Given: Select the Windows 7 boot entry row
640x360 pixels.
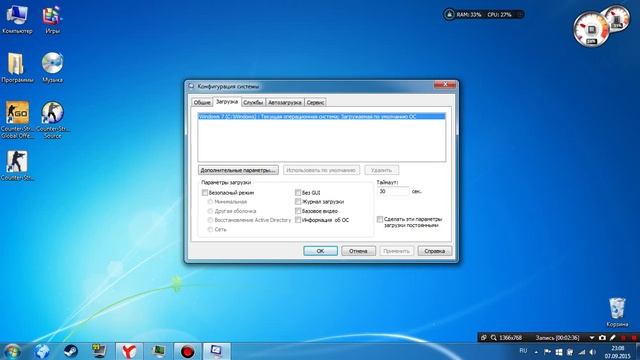Looking at the screenshot, I should (322, 116).
